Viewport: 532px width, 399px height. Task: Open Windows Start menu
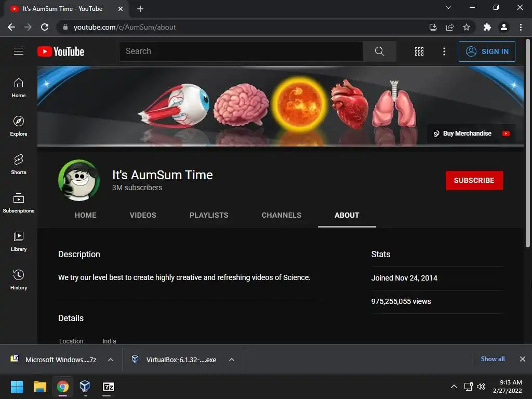pos(17,387)
